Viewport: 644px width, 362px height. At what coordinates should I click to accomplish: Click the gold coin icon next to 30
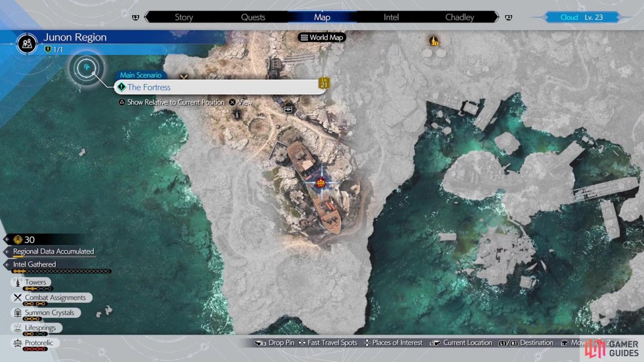[17, 240]
